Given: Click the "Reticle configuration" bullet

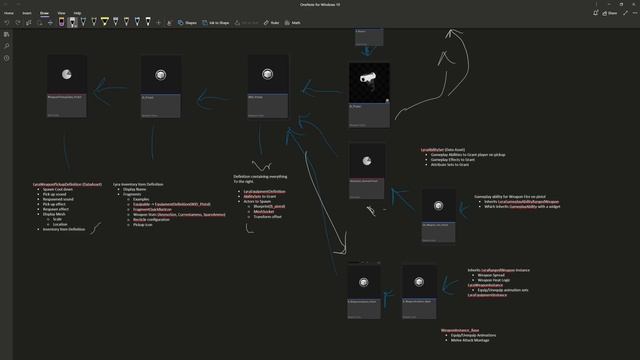Looking at the screenshot, I should pos(151,220).
